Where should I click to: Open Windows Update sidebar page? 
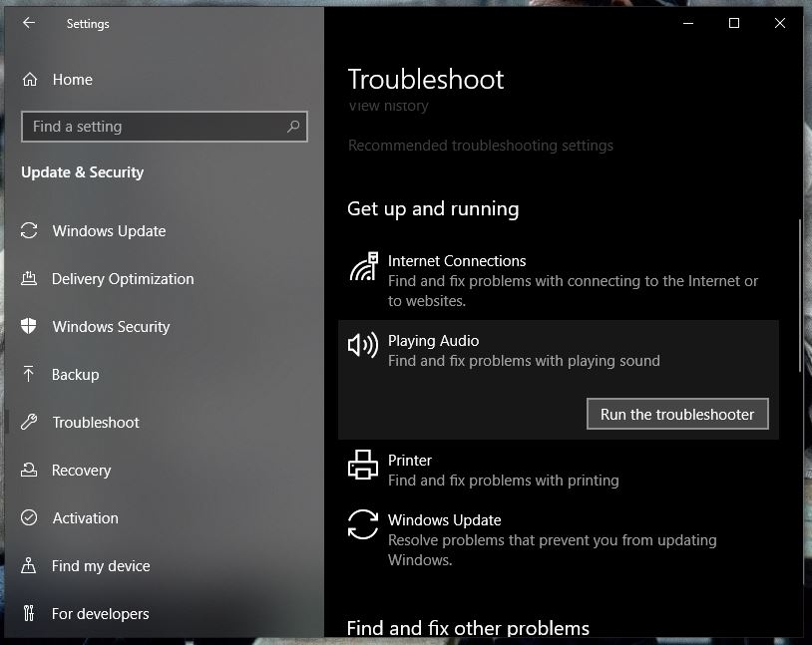(x=109, y=231)
